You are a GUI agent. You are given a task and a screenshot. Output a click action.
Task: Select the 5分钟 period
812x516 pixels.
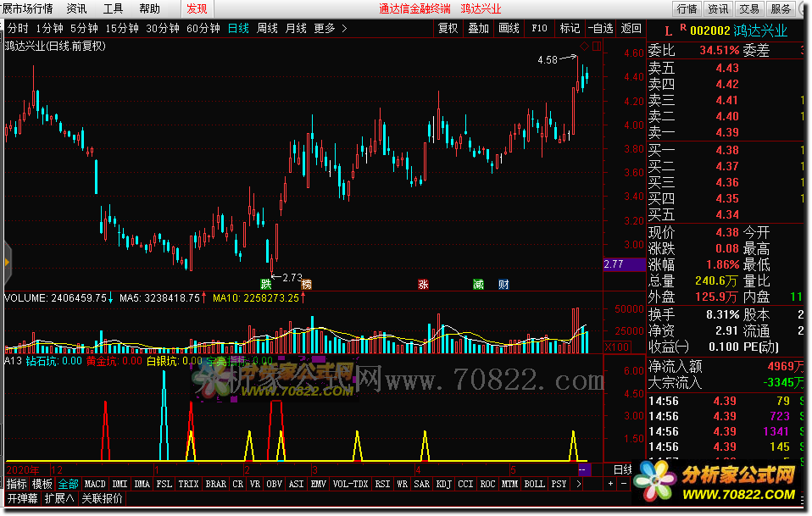(85, 29)
